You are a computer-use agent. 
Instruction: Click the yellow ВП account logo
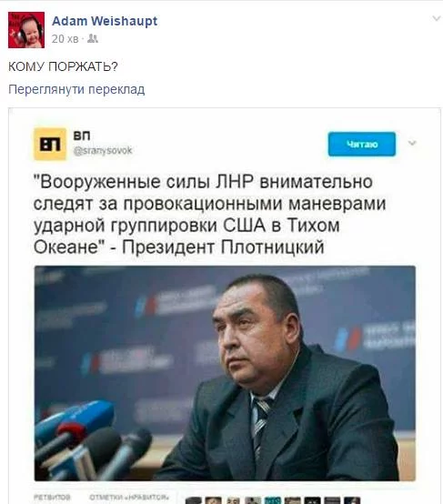point(50,144)
